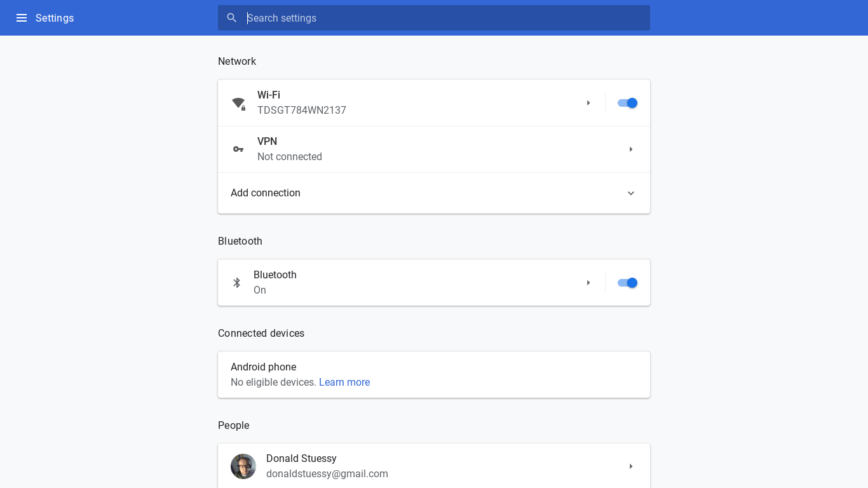Disable the Bluetooth toggle switch
This screenshot has width=868, height=488.
pyautogui.click(x=627, y=283)
